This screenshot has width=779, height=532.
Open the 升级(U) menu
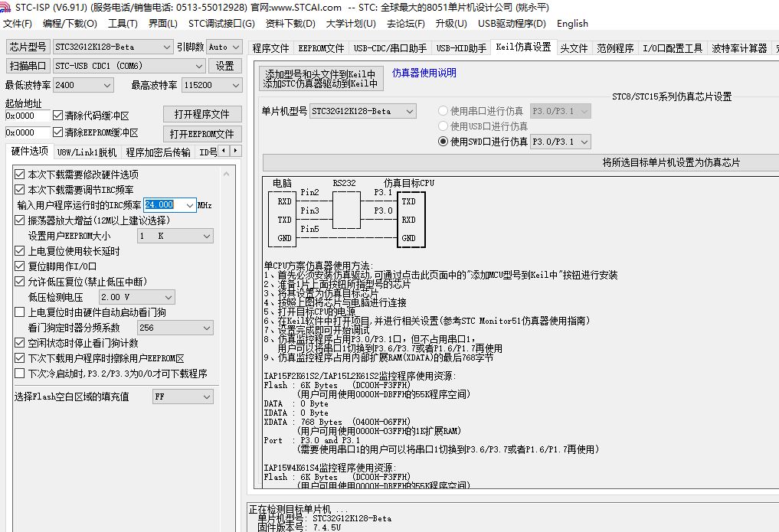[x=451, y=24]
